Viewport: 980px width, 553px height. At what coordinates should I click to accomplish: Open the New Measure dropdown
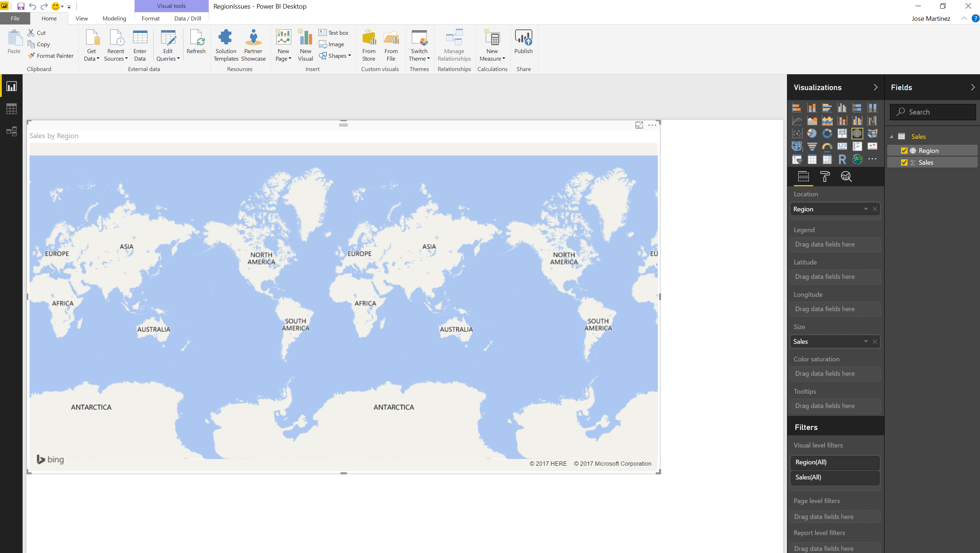[x=492, y=45]
